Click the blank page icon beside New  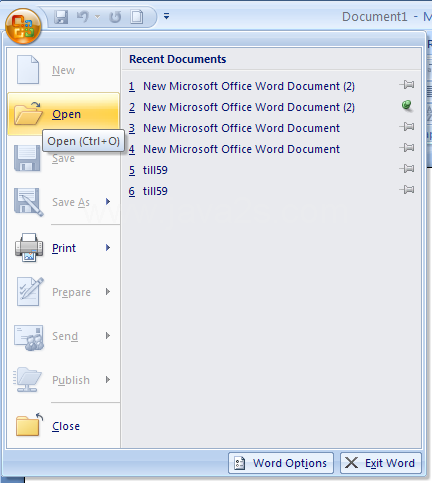coord(28,70)
